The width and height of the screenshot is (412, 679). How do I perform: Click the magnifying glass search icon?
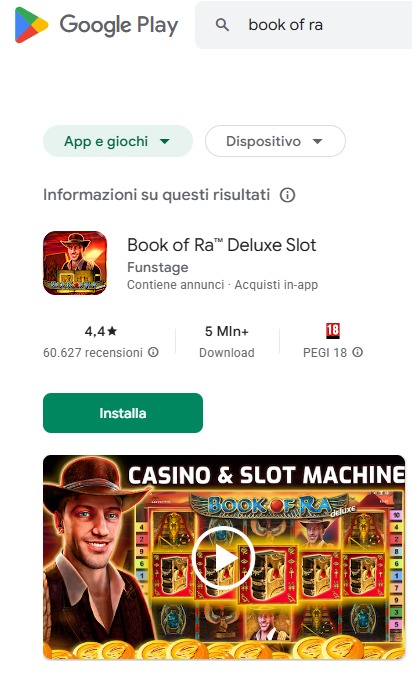coord(222,25)
